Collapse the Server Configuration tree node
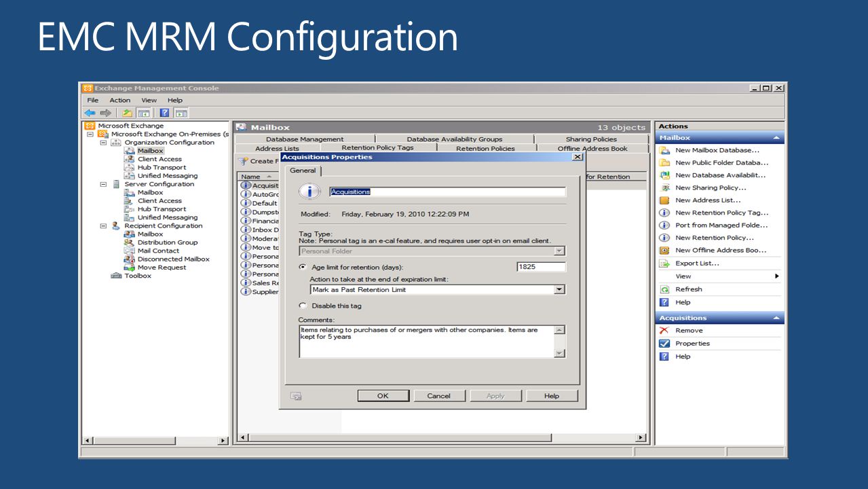868x489 pixels. coord(104,184)
